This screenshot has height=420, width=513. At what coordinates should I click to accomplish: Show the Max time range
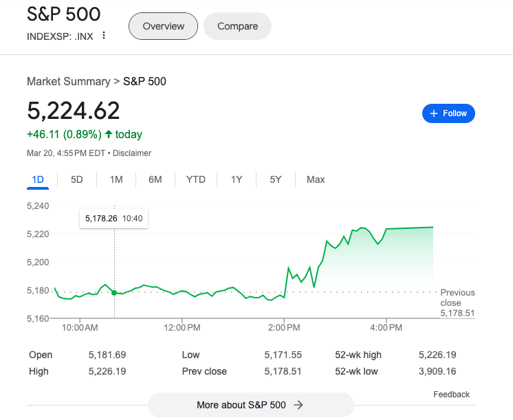[316, 179]
